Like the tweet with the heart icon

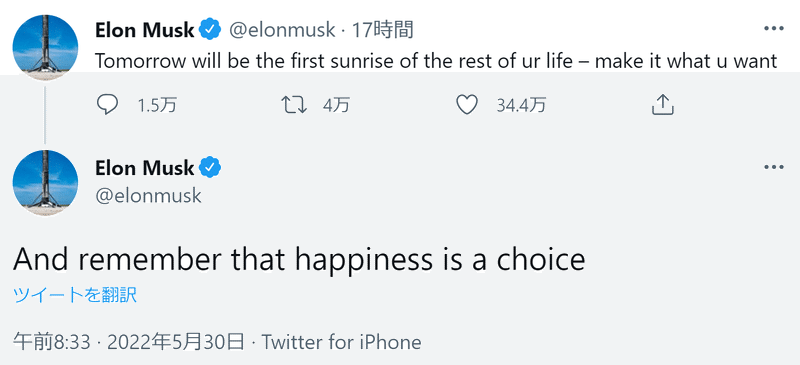pyautogui.click(x=466, y=105)
